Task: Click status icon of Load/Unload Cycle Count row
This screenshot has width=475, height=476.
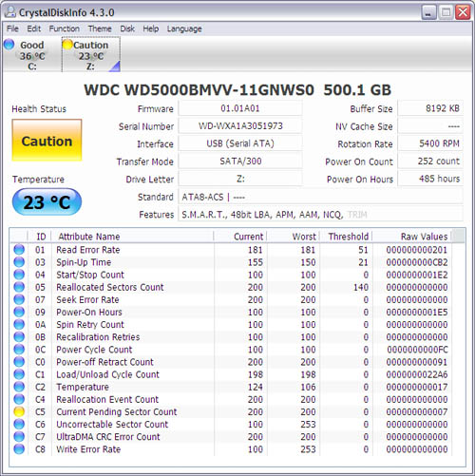Action: click(x=19, y=374)
